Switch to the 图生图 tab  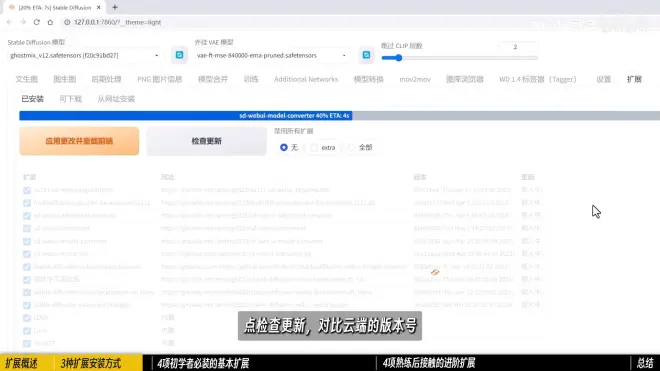[65, 79]
